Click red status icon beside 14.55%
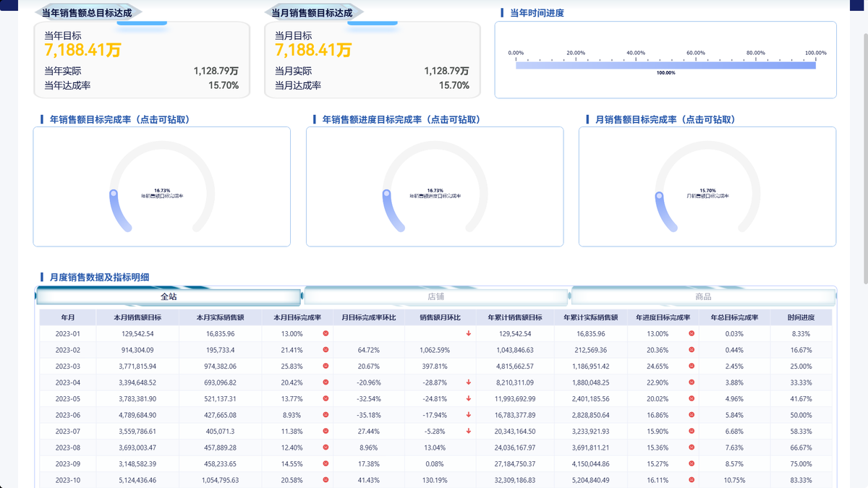This screenshot has width=868, height=488. pos(325,463)
